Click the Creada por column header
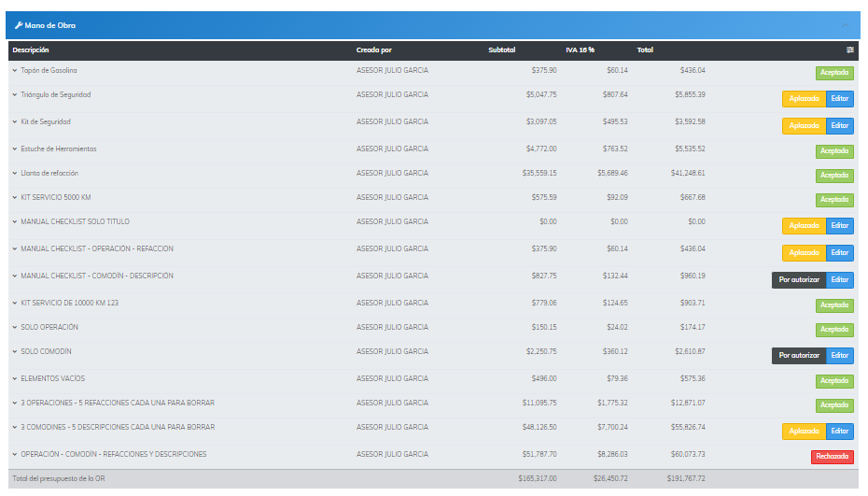 coord(373,50)
